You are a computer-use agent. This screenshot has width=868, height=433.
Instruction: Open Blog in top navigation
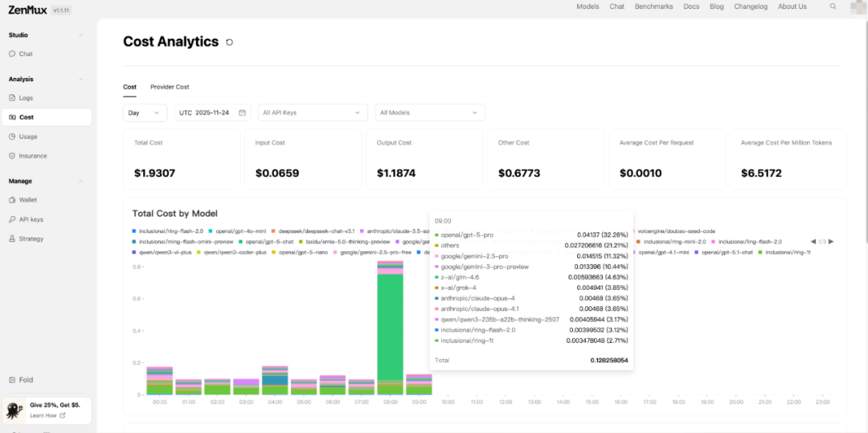point(716,6)
